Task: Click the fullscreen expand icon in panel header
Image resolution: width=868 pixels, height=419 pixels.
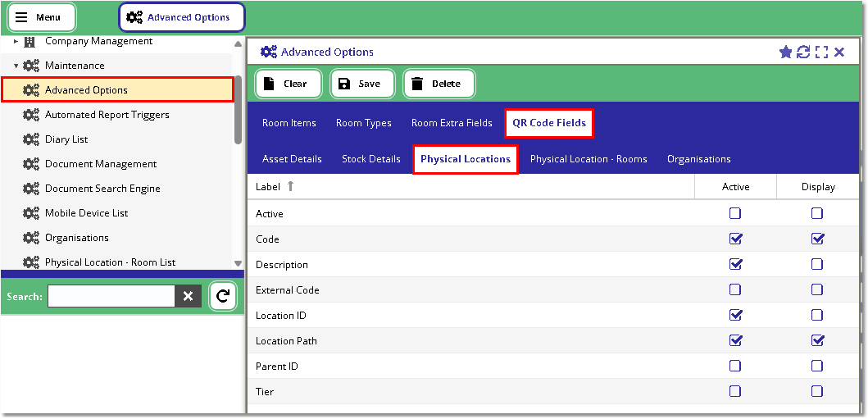Action: coord(821,52)
